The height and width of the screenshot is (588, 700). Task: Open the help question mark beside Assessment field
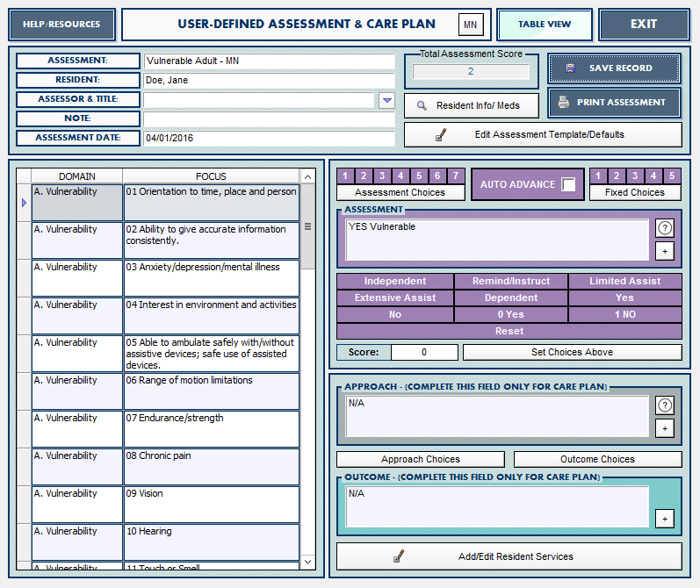click(x=665, y=228)
